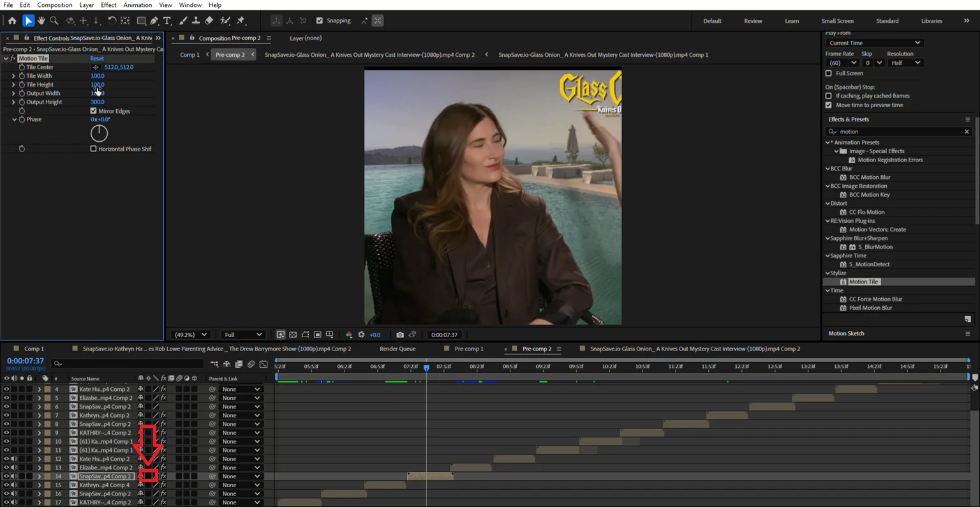Select the Clone Stamp tool
This screenshot has height=507, width=980.
coord(196,20)
